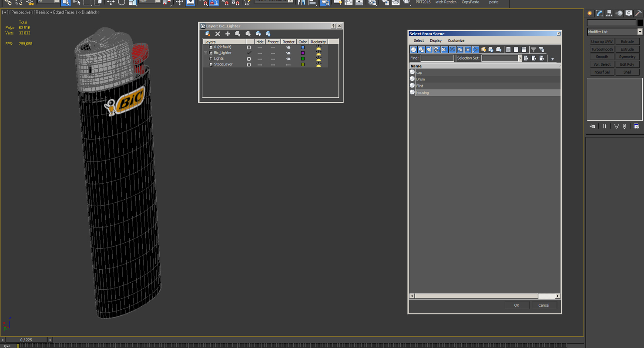Toggle Display Lights filter in Select From Scene
The image size is (644, 348).
click(429, 50)
